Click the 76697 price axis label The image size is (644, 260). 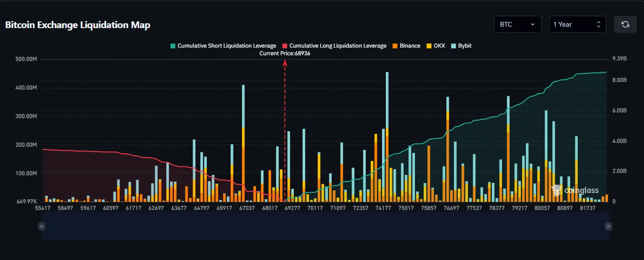click(x=451, y=208)
